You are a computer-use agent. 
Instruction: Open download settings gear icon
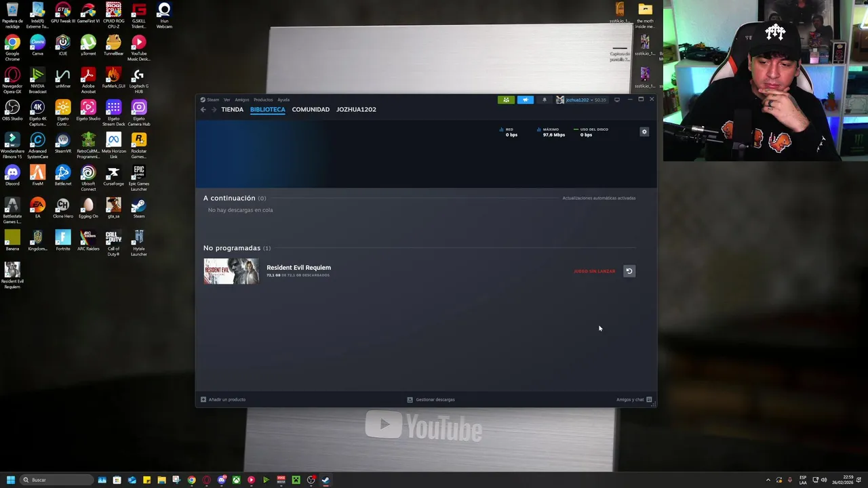pos(644,132)
